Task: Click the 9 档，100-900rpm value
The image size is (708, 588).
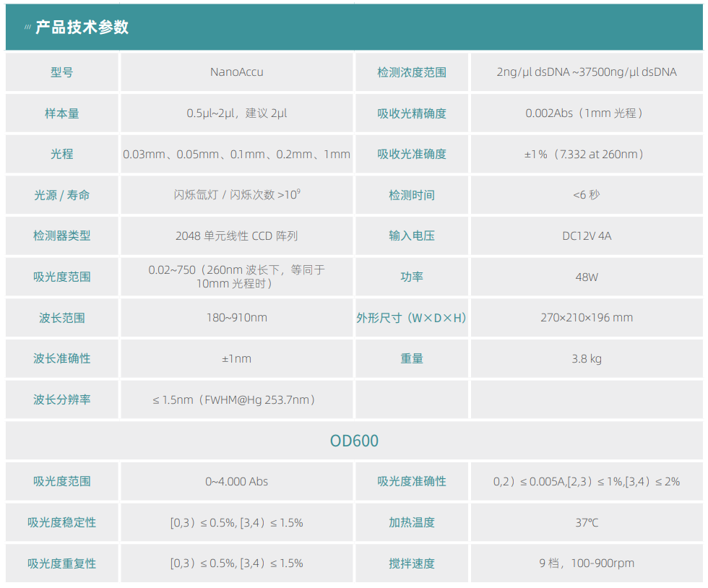Action: [587, 563]
